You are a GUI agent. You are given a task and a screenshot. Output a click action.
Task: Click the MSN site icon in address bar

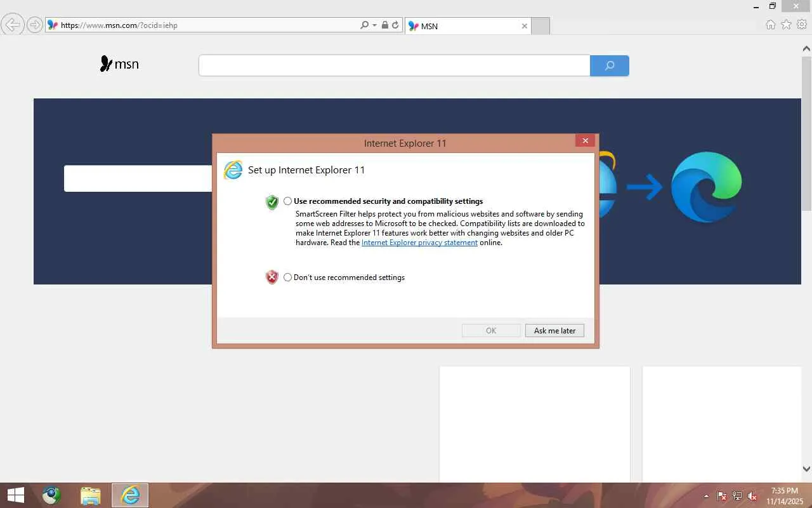53,25
